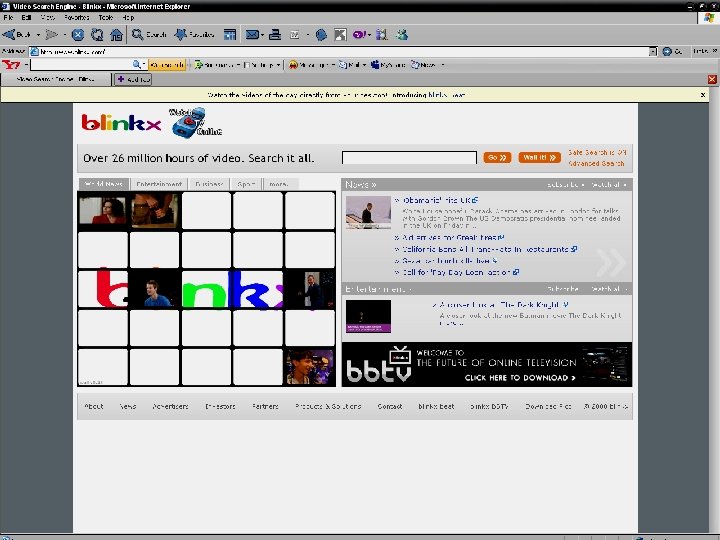Click the IE Forward arrow button

coord(51,34)
